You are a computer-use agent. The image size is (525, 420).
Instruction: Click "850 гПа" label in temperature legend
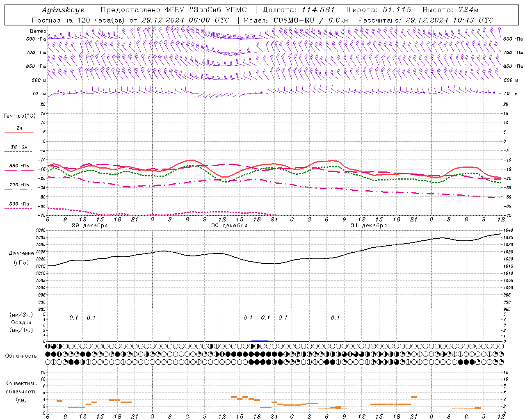(19, 166)
